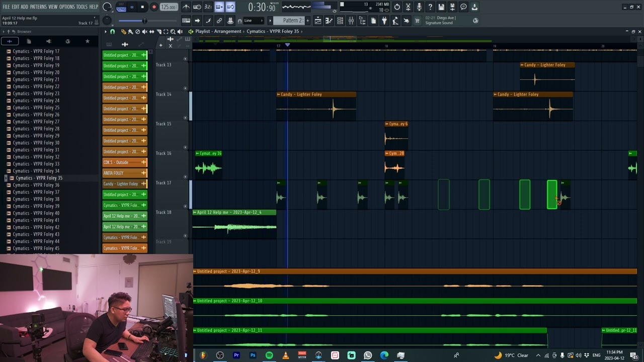Select the playlist pencil draw tool

point(123,32)
